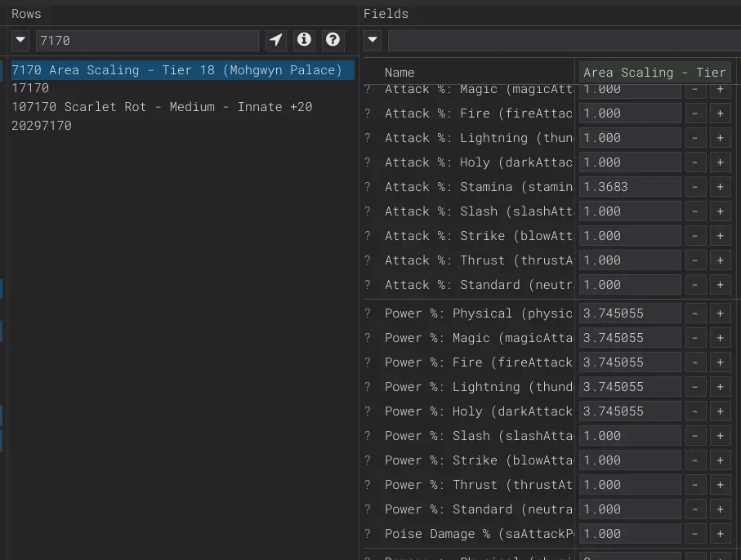Image resolution: width=741 pixels, height=560 pixels.
Task: Show help for Attack %: Standard field
Action: tap(368, 285)
